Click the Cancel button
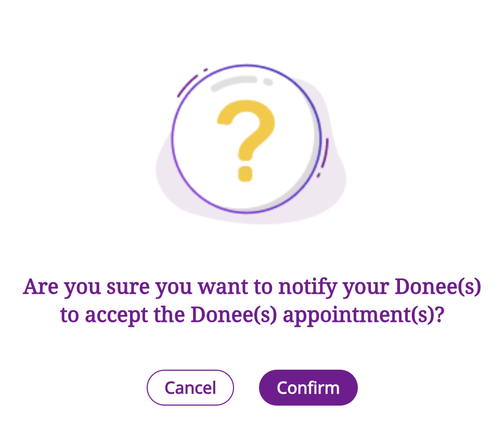The width and height of the screenshot is (504, 428). [190, 387]
